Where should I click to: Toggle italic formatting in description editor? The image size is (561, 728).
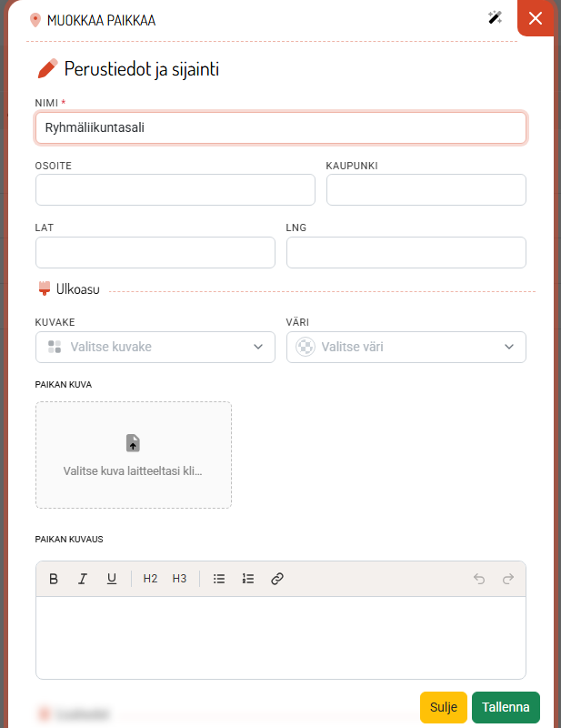(x=83, y=579)
